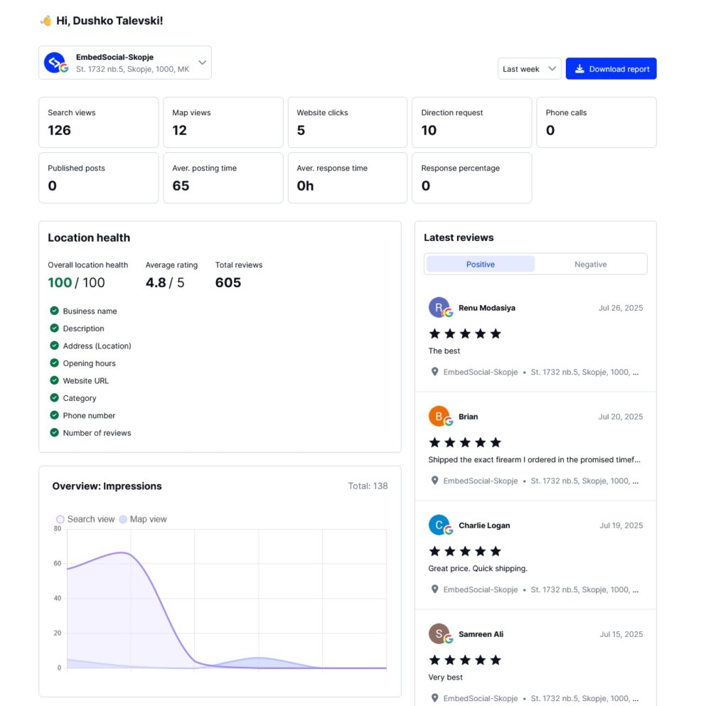Switch to the Positive reviews tab
728x706 pixels.
480,264
